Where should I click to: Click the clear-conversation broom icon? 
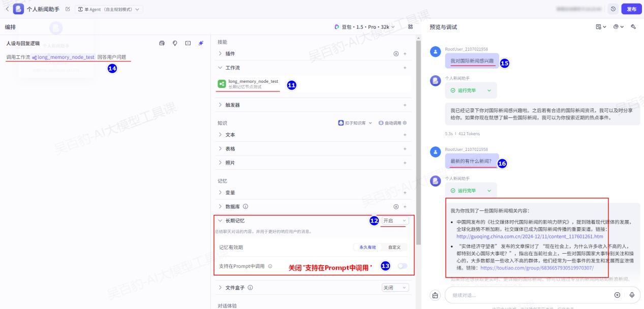[435, 295]
